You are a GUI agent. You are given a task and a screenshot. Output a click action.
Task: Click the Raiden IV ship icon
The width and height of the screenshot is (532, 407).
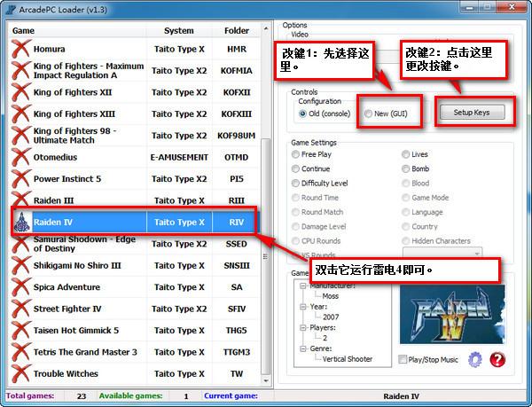tap(20, 222)
